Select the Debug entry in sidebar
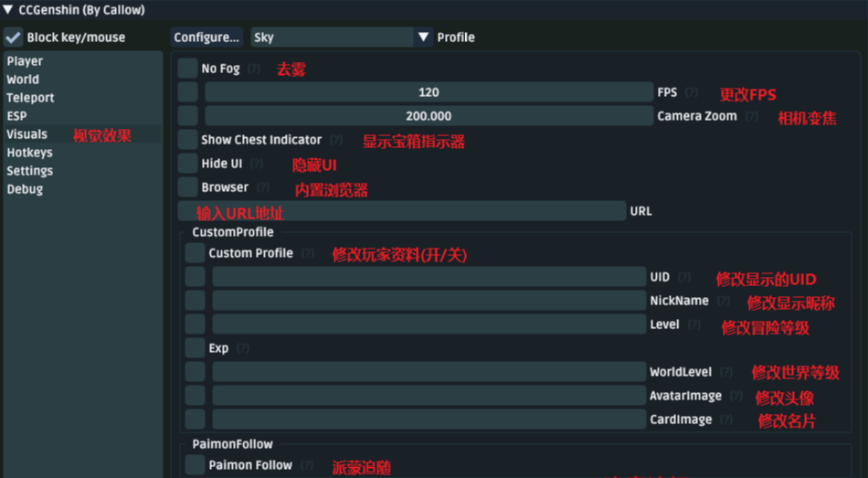 pyautogui.click(x=25, y=189)
